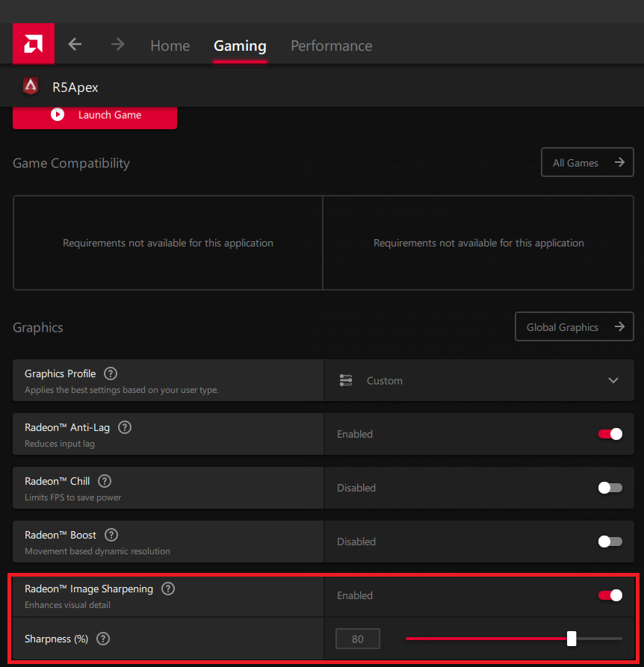
Task: Click Radeon Boost Disabled status text
Action: [x=356, y=542]
